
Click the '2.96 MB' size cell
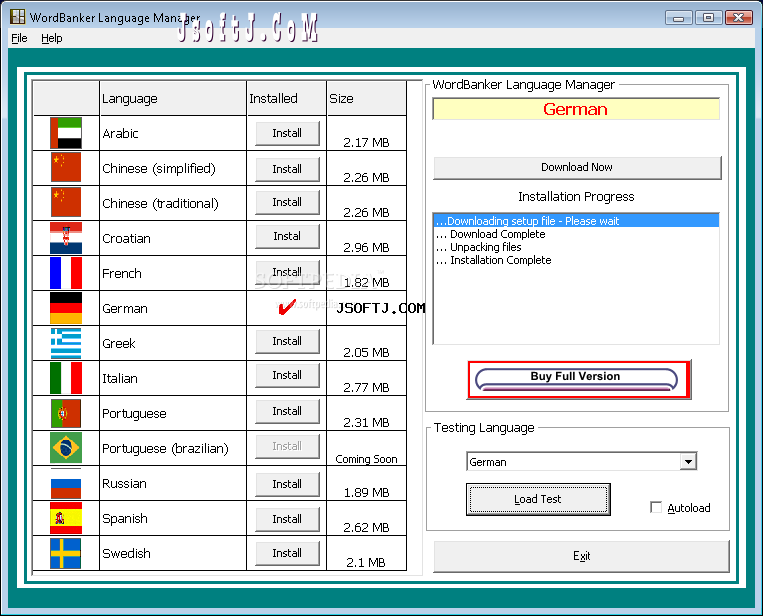366,238
